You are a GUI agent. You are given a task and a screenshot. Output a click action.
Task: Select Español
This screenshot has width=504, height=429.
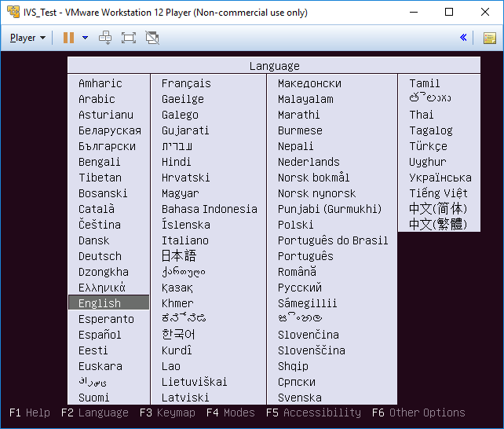pyautogui.click(x=100, y=335)
